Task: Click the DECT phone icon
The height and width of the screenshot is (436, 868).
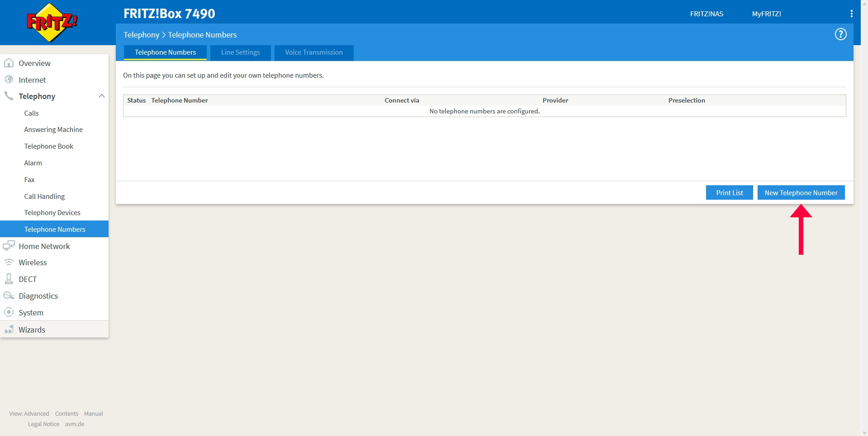Action: point(9,279)
